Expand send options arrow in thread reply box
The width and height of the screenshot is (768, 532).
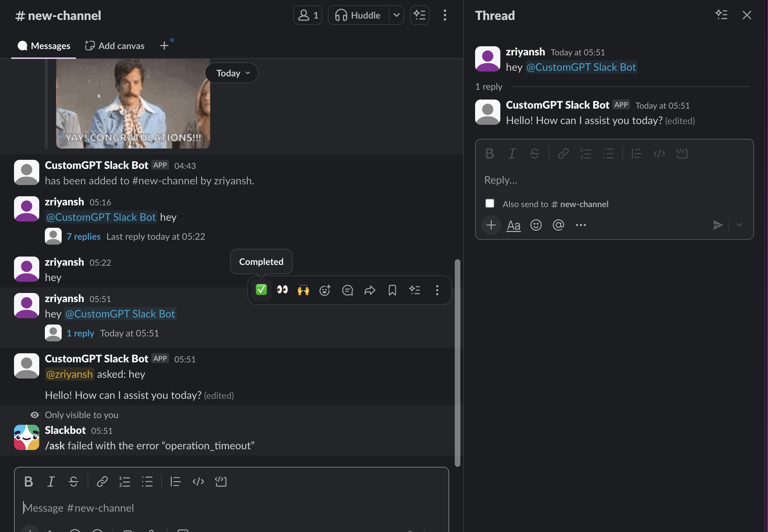[x=739, y=225]
